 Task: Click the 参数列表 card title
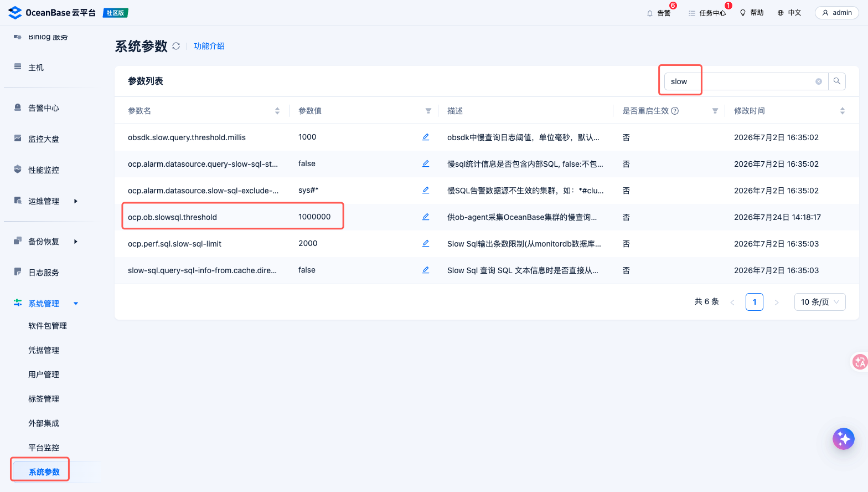coord(146,81)
